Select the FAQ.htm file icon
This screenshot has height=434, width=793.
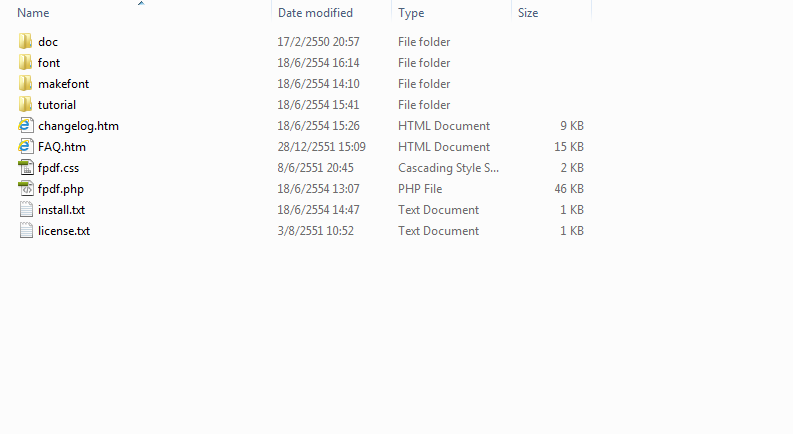[26, 147]
